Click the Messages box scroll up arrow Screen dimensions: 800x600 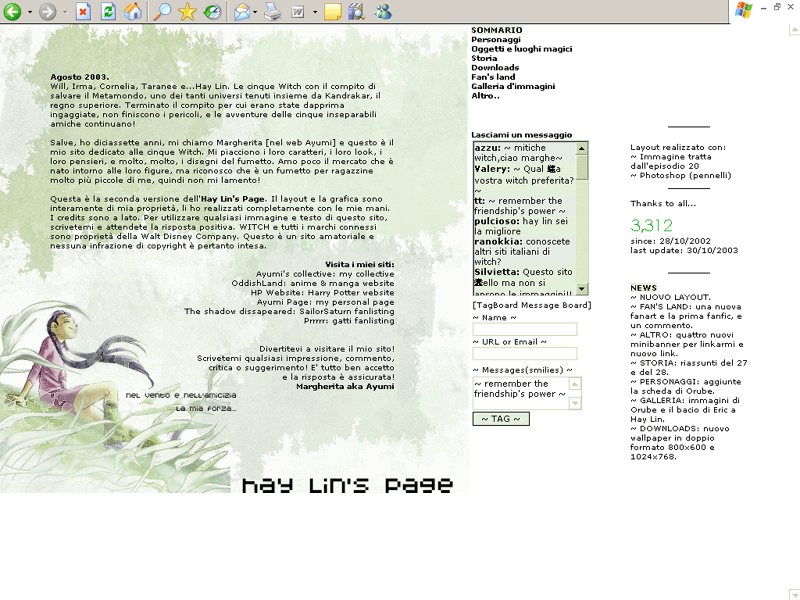click(575, 384)
